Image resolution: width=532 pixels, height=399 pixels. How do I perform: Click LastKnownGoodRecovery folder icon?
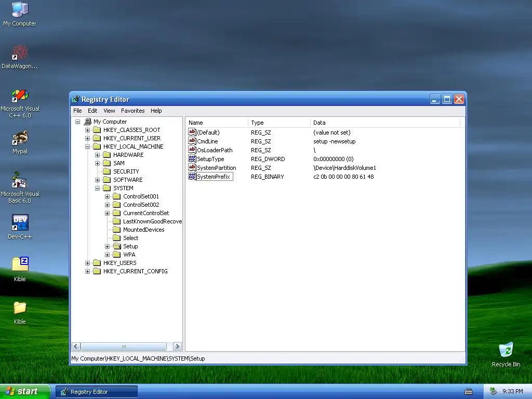pyautogui.click(x=117, y=221)
